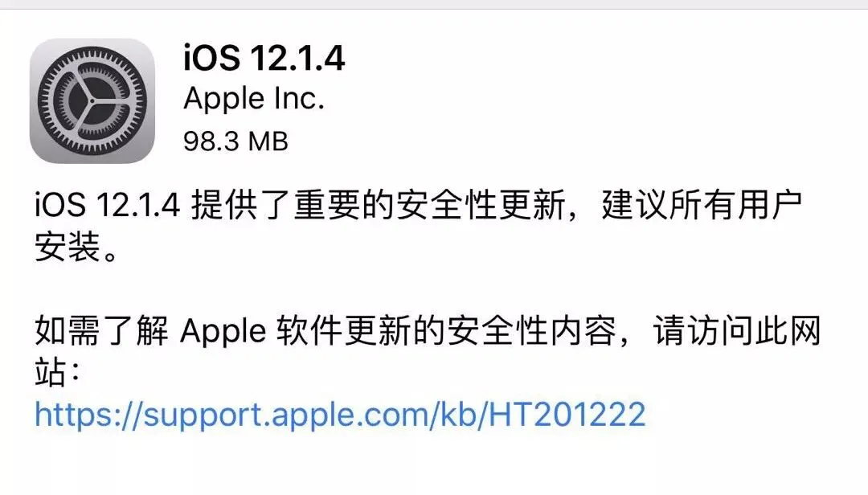Open the support.apple.com HT201222 link
This screenshot has width=868, height=495.
point(340,414)
